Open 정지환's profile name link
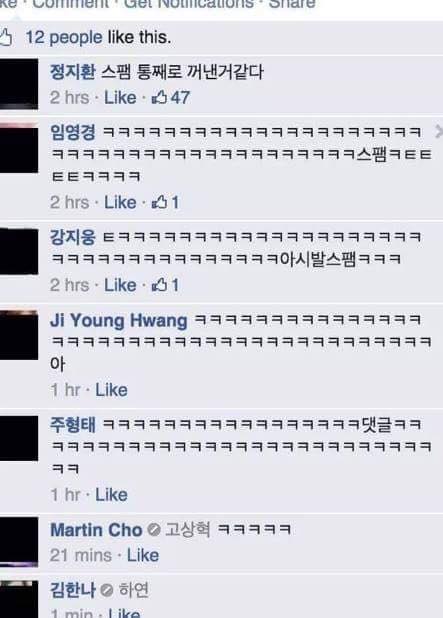 73,72
